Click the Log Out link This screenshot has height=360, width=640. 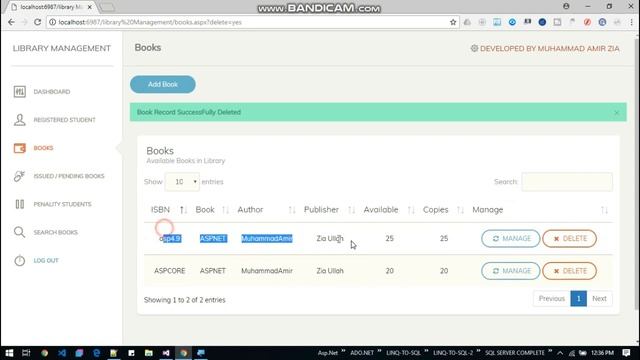46,260
